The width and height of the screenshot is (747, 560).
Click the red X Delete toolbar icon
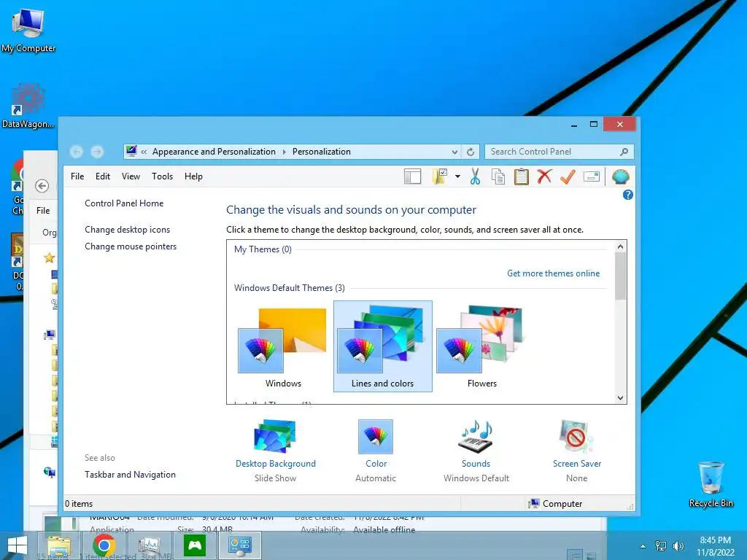click(x=544, y=176)
